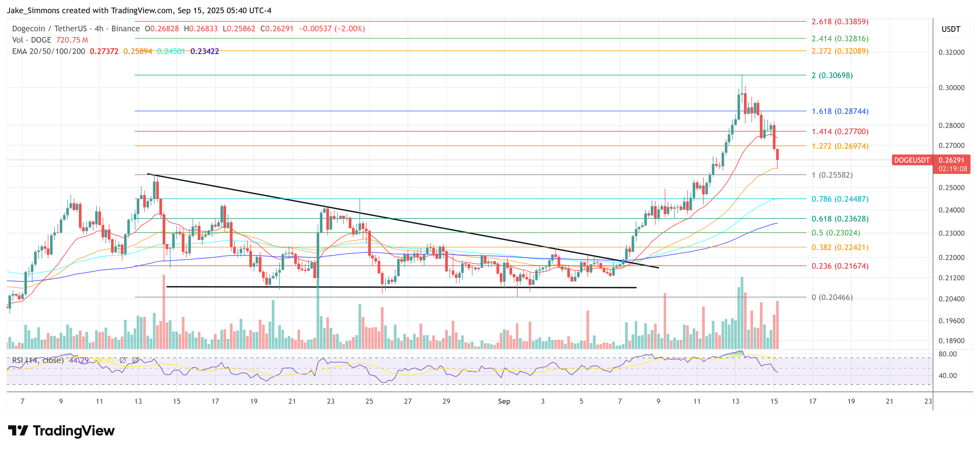Click the red EMA 20 value 0.27372
Screen dimensions: 980x451
[104, 51]
